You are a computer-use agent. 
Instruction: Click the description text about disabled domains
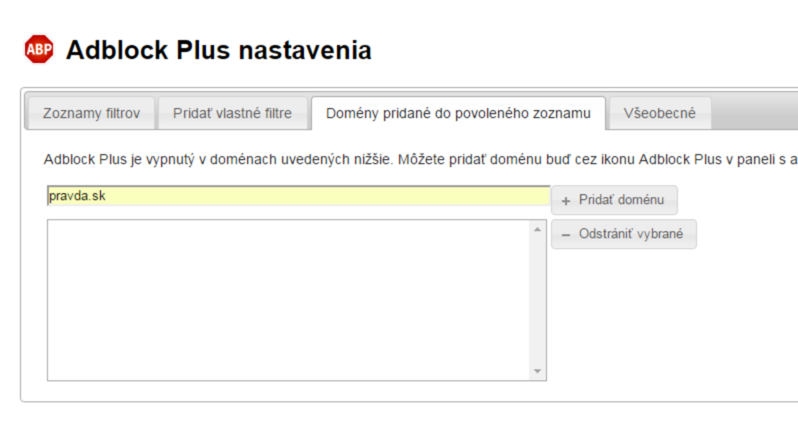click(x=420, y=159)
